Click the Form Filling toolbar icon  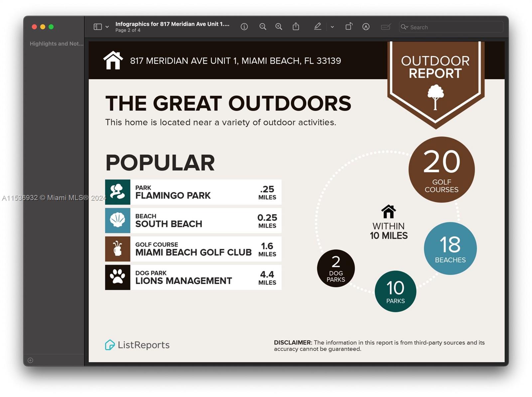386,27
